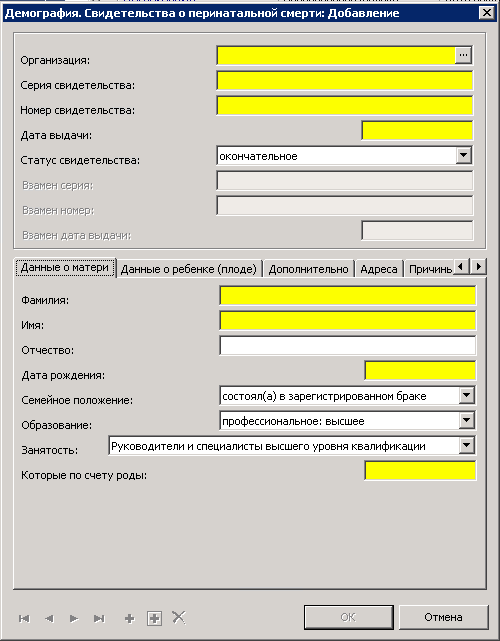
Task: Delete record with the X icon
Action: click(x=179, y=618)
